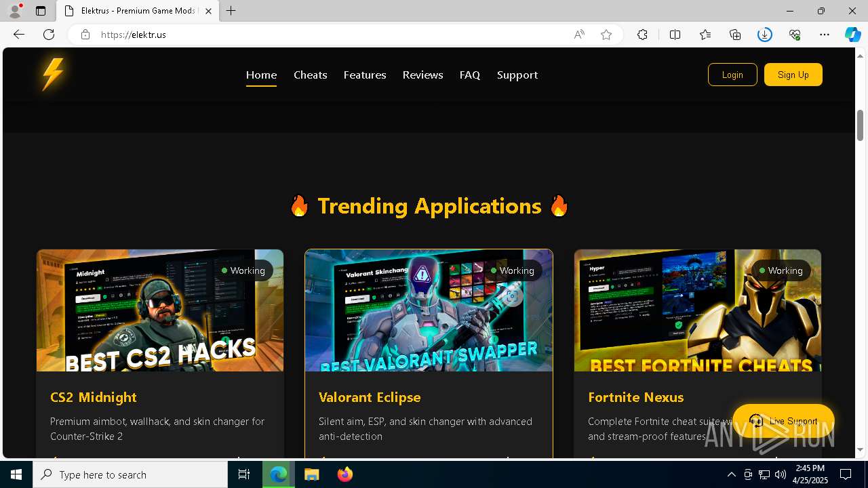Open network settings tray icon

click(x=764, y=474)
